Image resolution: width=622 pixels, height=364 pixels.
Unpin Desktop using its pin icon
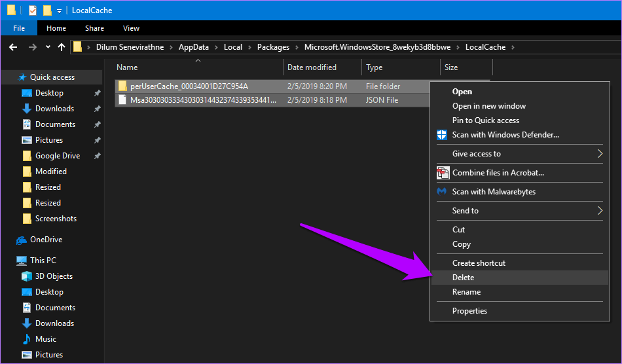tap(97, 93)
